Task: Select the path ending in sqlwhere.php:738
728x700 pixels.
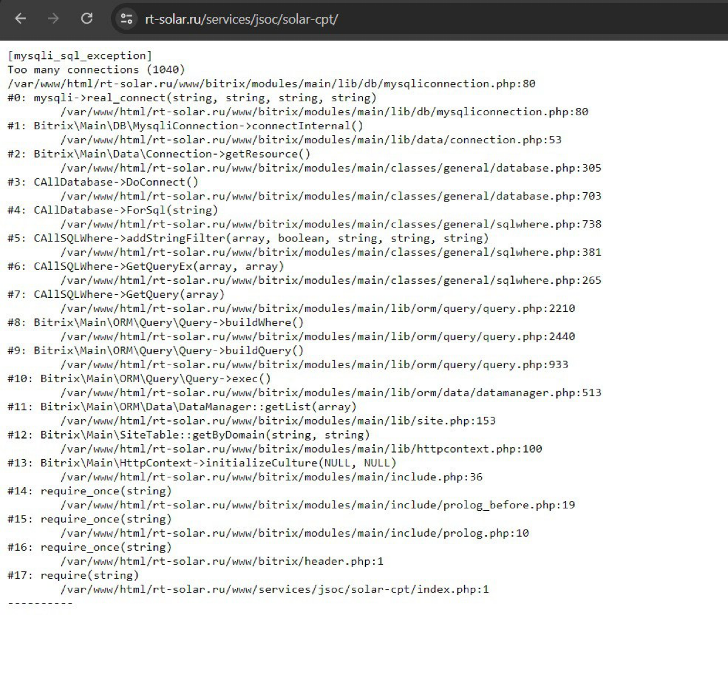Action: (331, 224)
